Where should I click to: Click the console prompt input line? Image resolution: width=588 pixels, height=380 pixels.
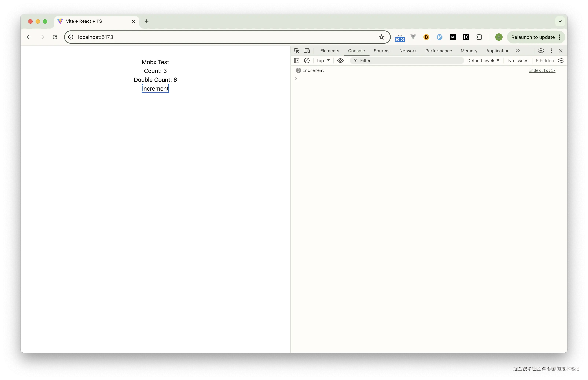point(429,78)
